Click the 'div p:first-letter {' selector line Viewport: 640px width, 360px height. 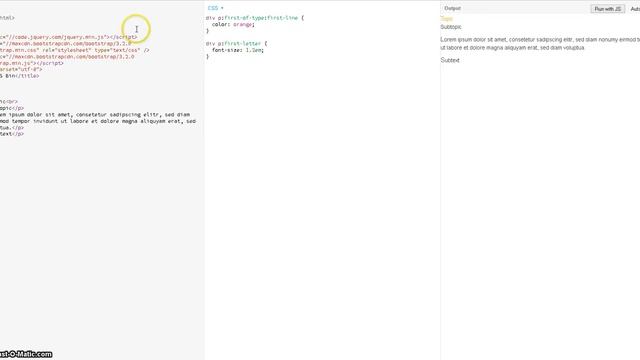point(236,43)
